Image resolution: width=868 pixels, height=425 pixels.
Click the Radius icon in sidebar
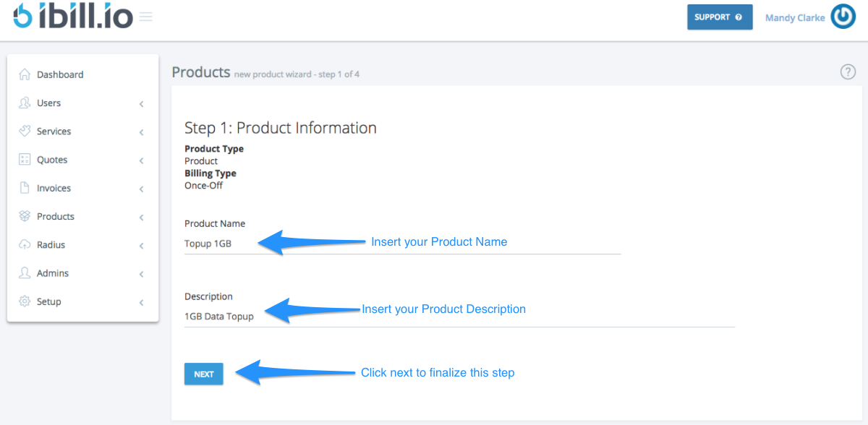coord(24,244)
